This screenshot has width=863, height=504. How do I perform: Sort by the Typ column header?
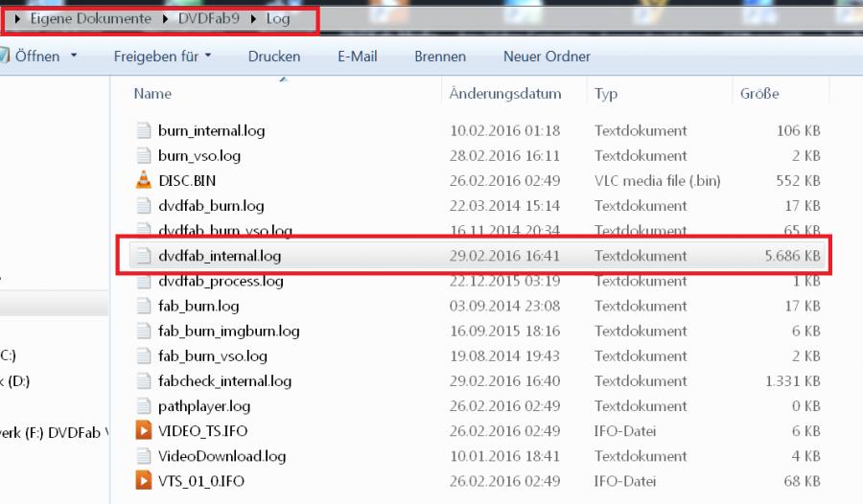coord(606,94)
